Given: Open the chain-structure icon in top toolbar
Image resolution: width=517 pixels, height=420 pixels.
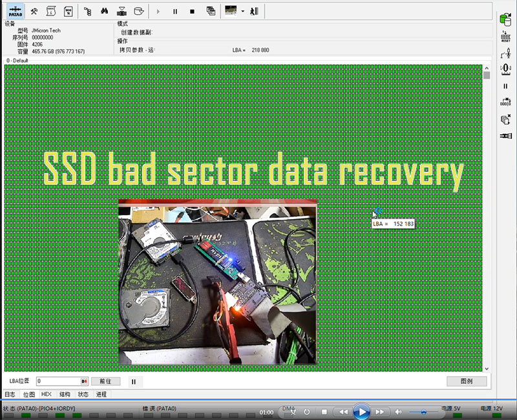Looking at the screenshot, I should (87, 12).
